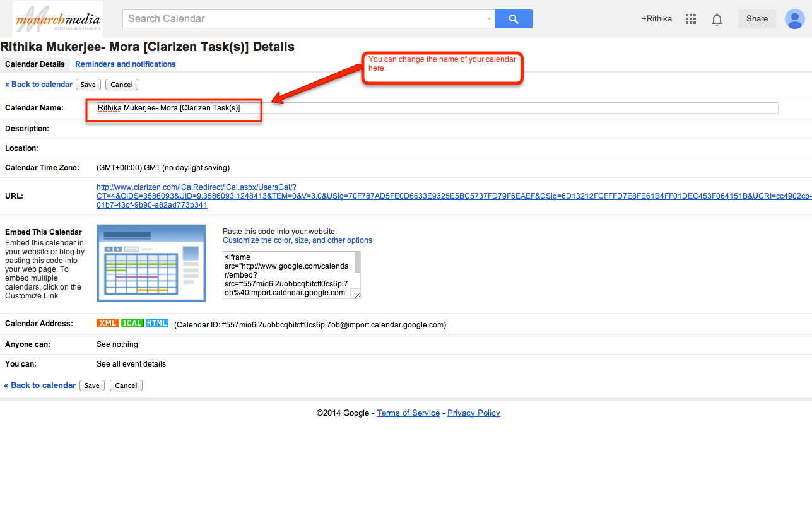Open the Google apps grid icon
This screenshot has width=812, height=511.
point(691,19)
